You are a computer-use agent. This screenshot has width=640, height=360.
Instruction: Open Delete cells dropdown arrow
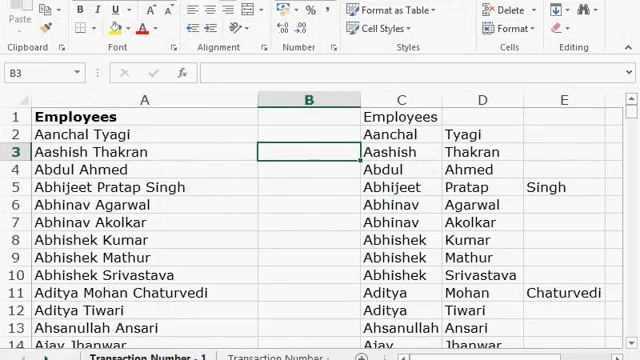pos(533,10)
